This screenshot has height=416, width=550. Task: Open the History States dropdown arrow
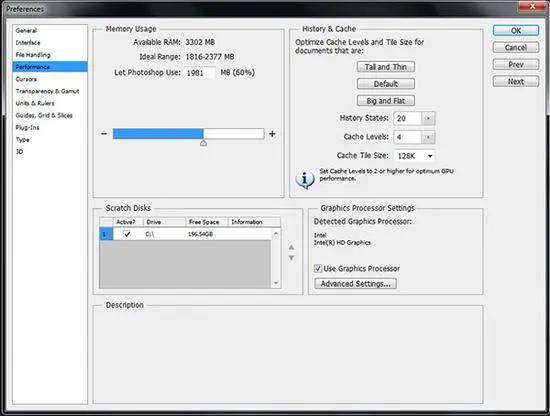pos(428,118)
